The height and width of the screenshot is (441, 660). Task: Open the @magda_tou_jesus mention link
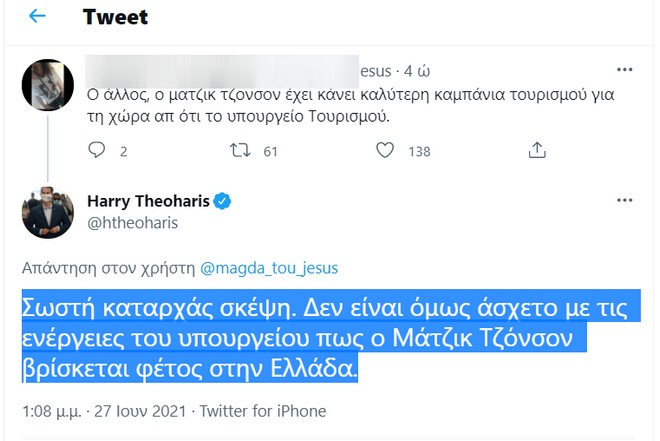(x=269, y=267)
